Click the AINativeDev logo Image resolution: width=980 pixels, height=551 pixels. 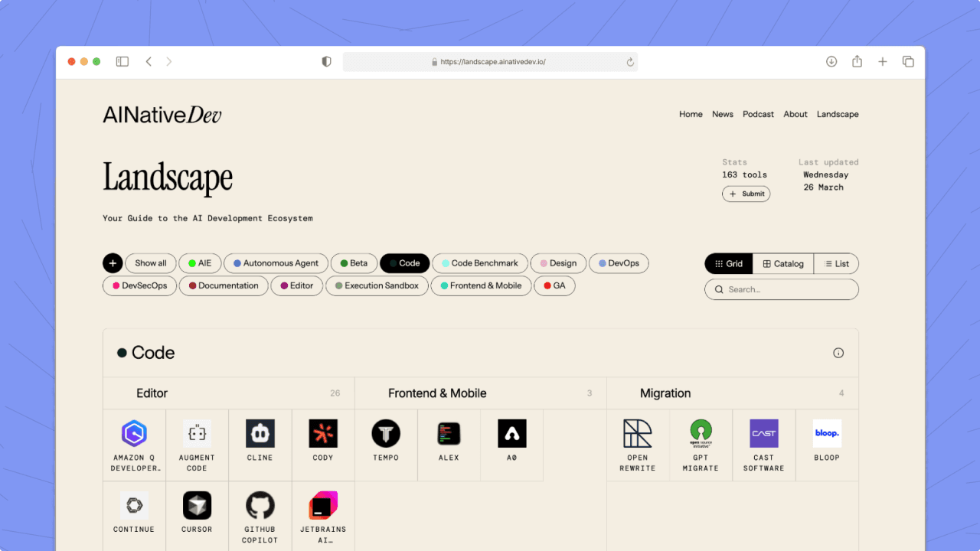pyautogui.click(x=162, y=115)
